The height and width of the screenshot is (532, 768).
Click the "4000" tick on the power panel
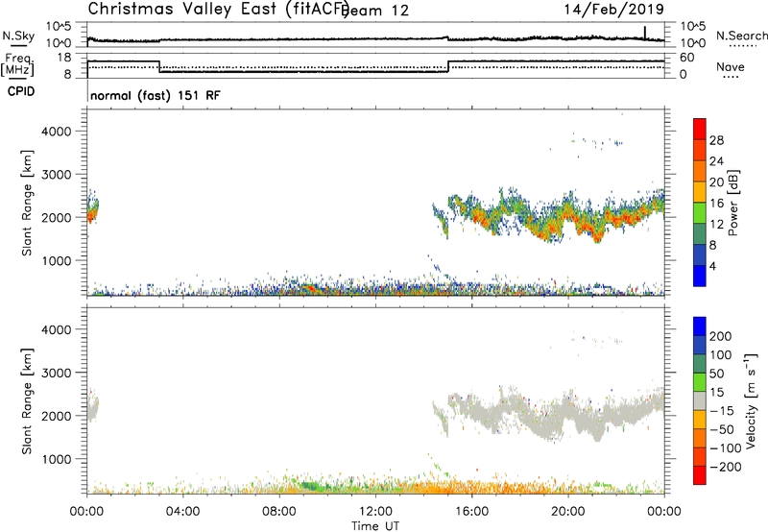click(56, 132)
